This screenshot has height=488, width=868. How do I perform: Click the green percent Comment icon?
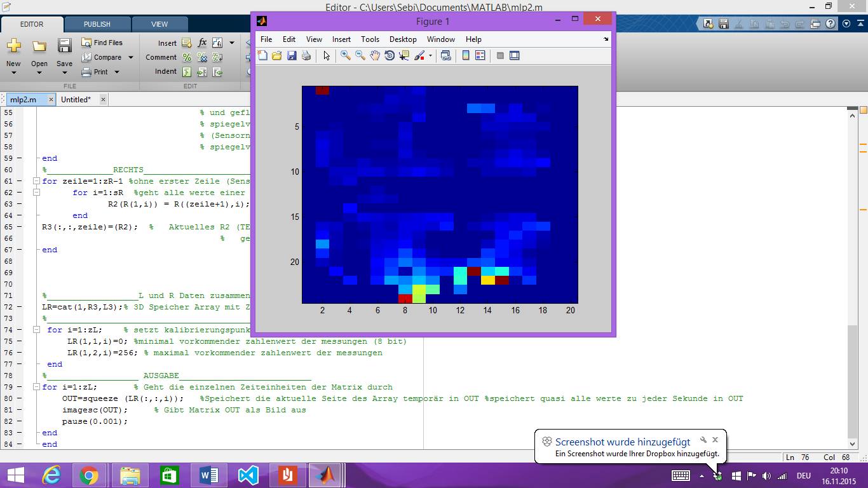tap(187, 57)
